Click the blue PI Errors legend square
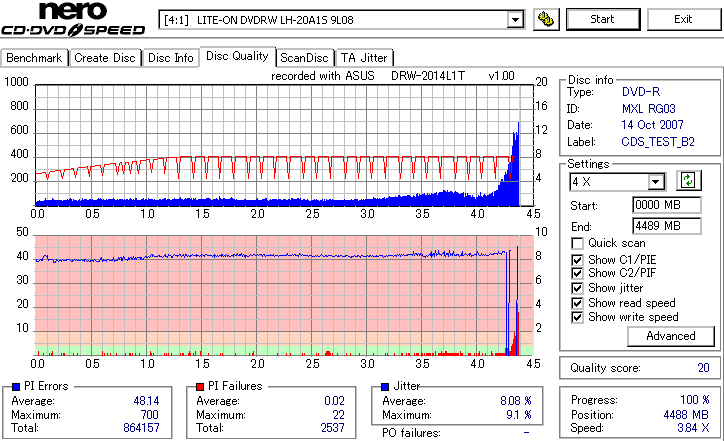This screenshot has height=441, width=724. click(x=16, y=387)
